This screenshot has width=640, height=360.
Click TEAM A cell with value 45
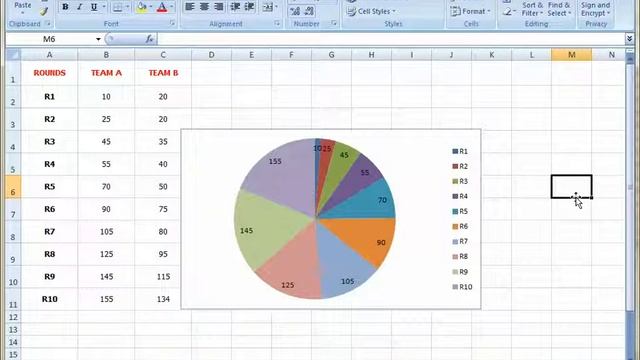pyautogui.click(x=106, y=142)
